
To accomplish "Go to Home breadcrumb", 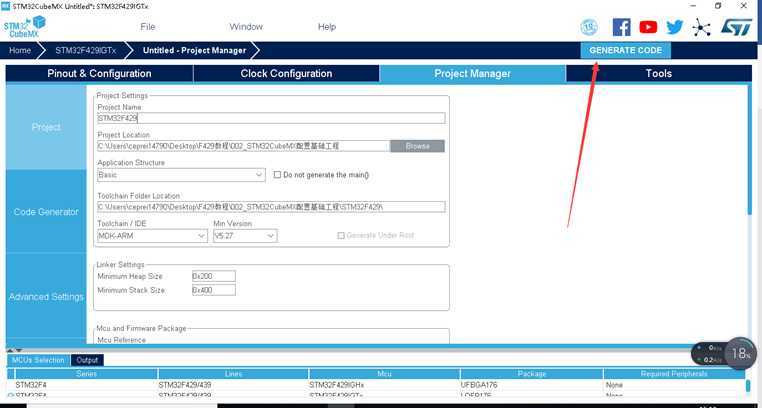I will pos(19,51).
